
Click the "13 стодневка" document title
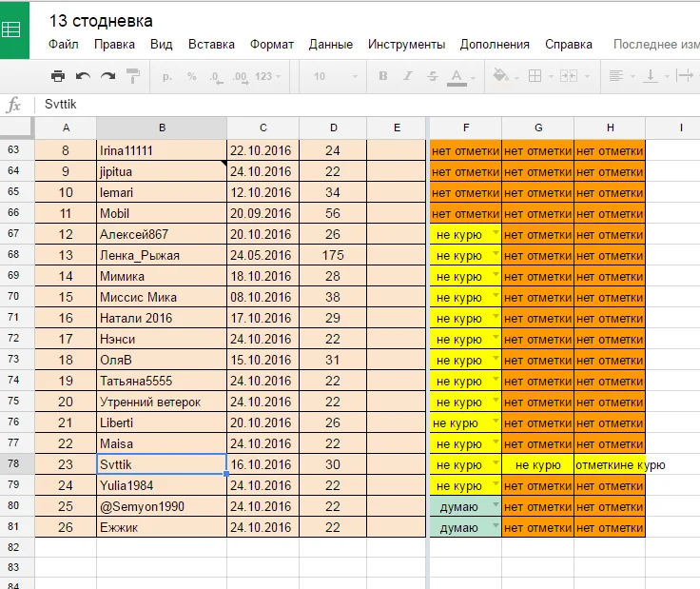pos(100,20)
